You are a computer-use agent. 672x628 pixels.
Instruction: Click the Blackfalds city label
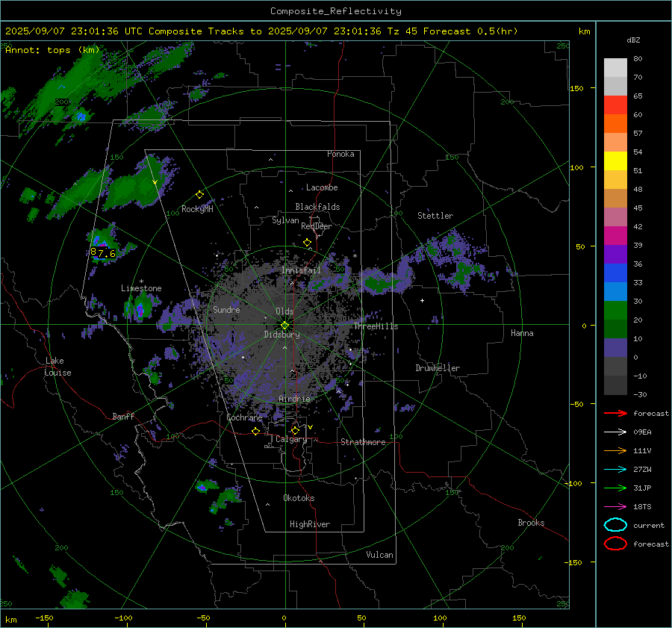click(317, 207)
